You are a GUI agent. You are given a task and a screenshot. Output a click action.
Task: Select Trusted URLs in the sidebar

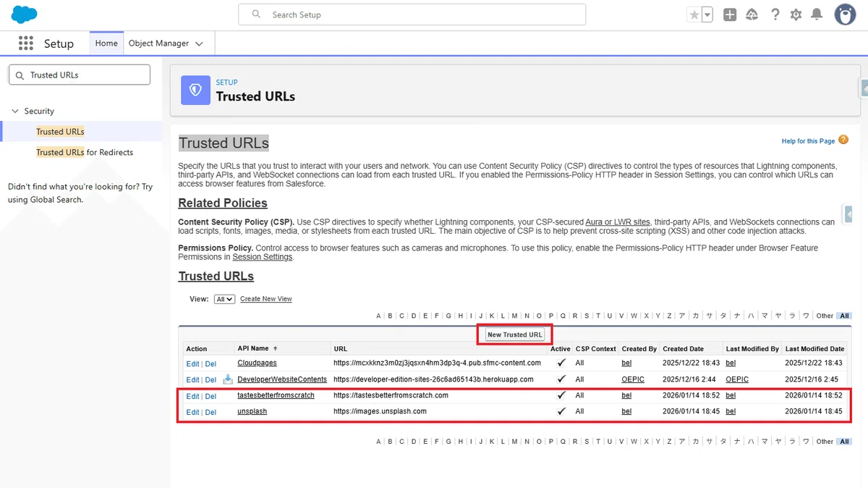coord(60,132)
